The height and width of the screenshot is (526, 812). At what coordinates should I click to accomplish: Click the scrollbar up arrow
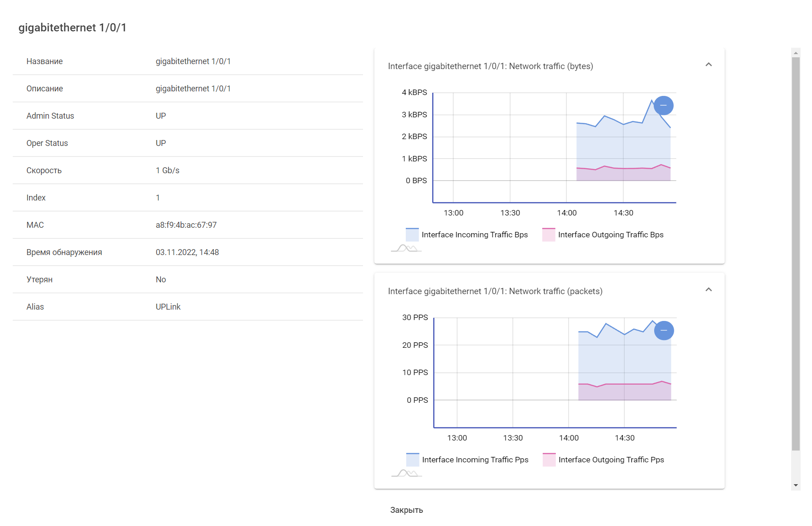[x=796, y=53]
